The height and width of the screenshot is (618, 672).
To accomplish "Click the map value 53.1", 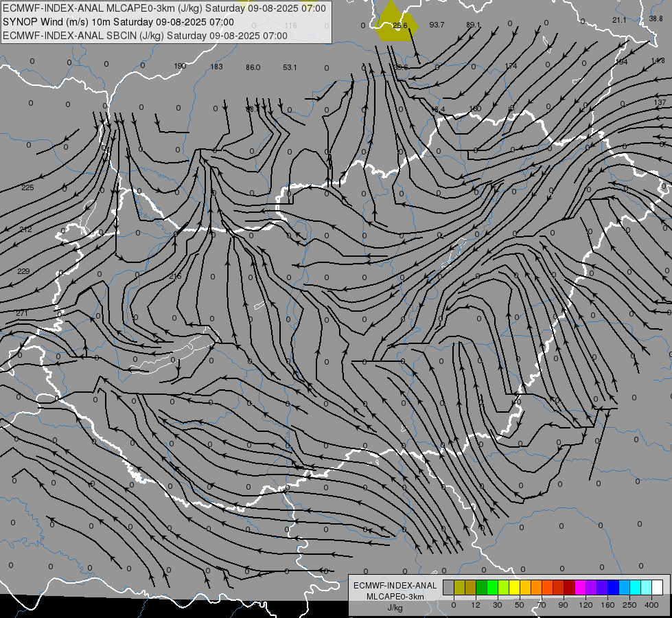I will click(290, 67).
